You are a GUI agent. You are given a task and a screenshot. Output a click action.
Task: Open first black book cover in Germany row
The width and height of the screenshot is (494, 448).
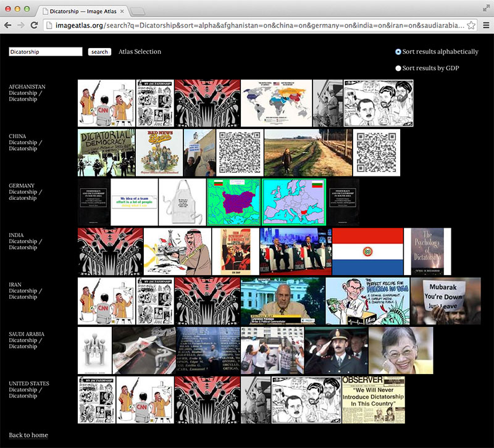click(x=94, y=202)
